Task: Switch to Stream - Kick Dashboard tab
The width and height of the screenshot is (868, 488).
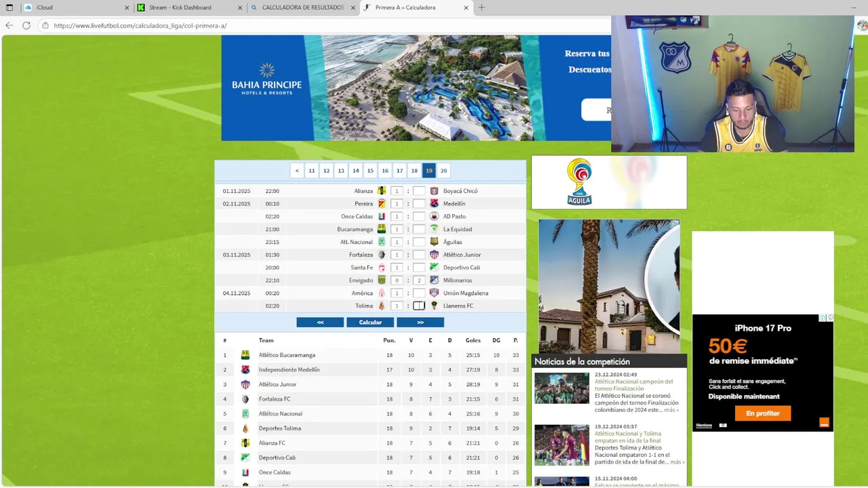Action: [189, 7]
